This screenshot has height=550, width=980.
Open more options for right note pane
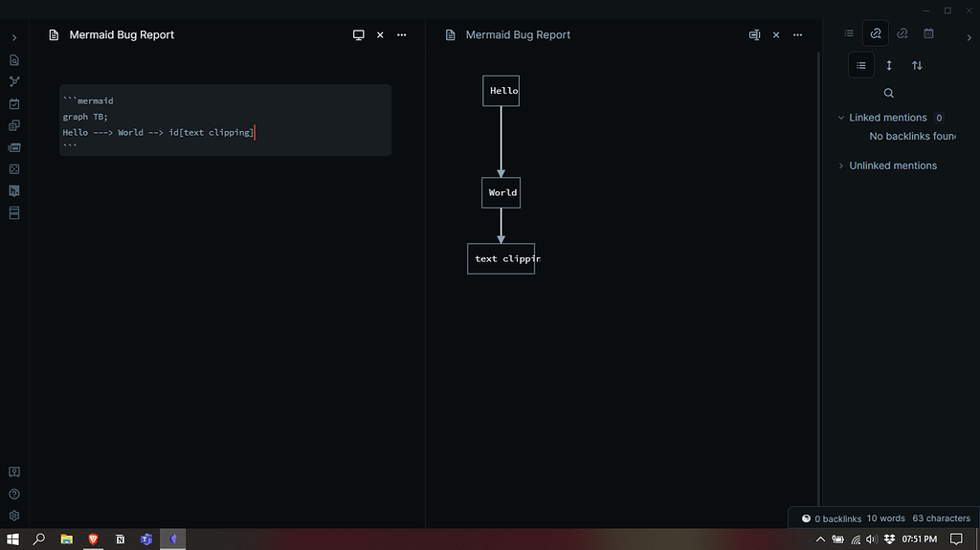(x=797, y=34)
